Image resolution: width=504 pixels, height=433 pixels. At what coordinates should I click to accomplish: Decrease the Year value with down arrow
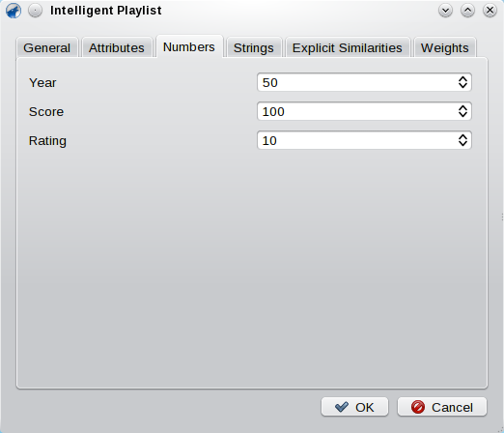462,86
